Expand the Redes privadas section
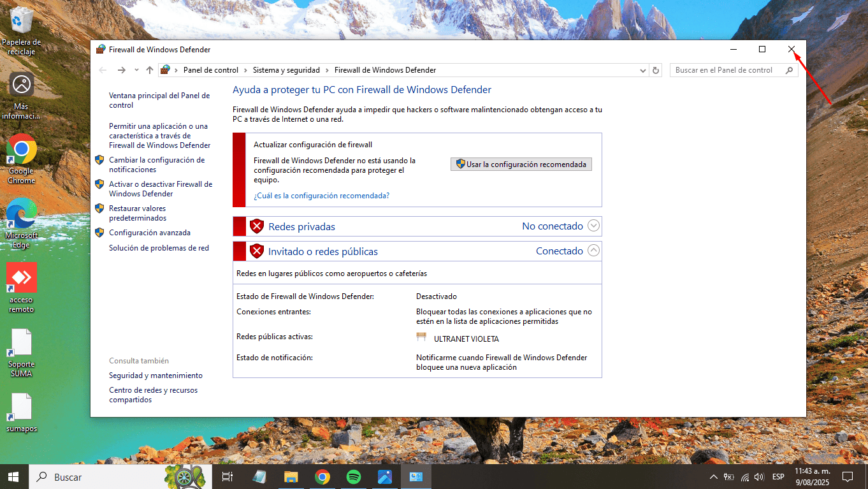Image resolution: width=868 pixels, height=489 pixels. (593, 226)
